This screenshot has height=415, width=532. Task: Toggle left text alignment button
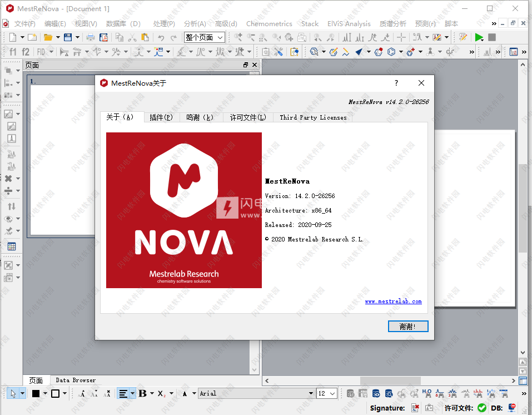point(123,393)
